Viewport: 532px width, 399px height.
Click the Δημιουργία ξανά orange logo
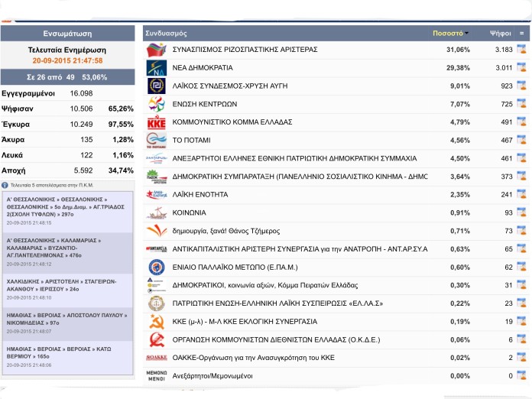157,231
